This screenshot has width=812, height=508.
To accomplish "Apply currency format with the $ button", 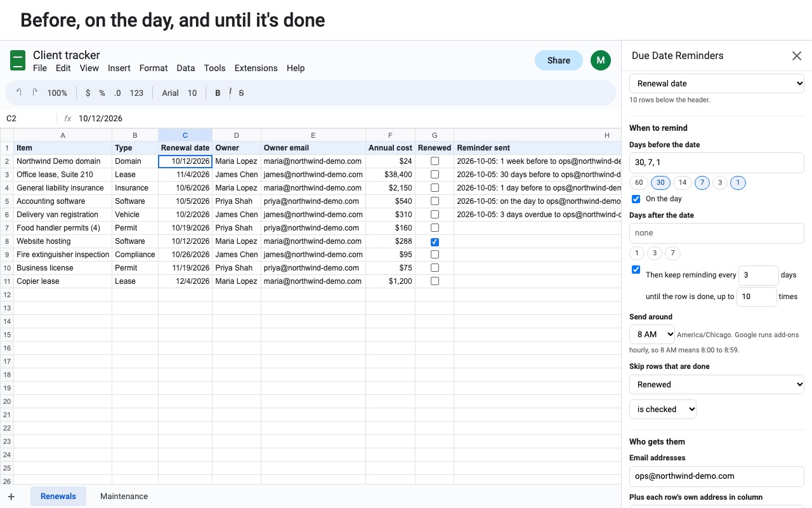I will click(88, 93).
